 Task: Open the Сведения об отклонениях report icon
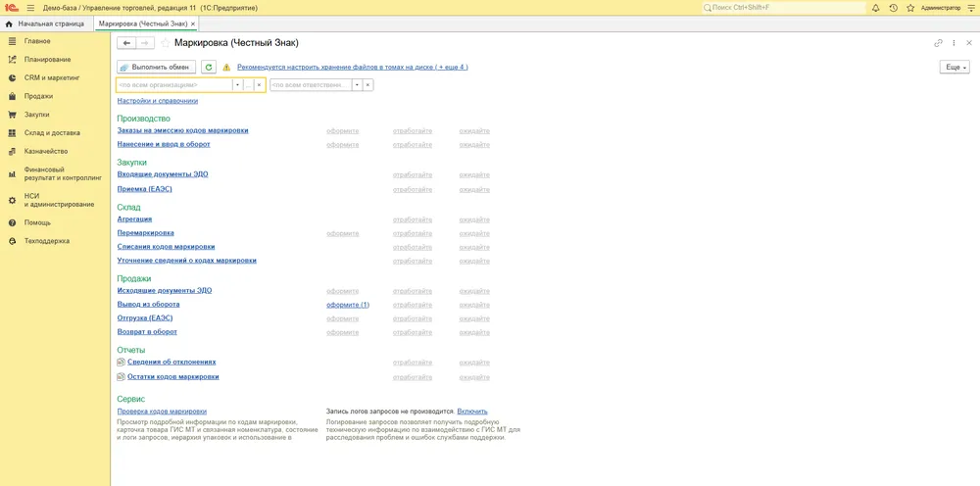122,363
